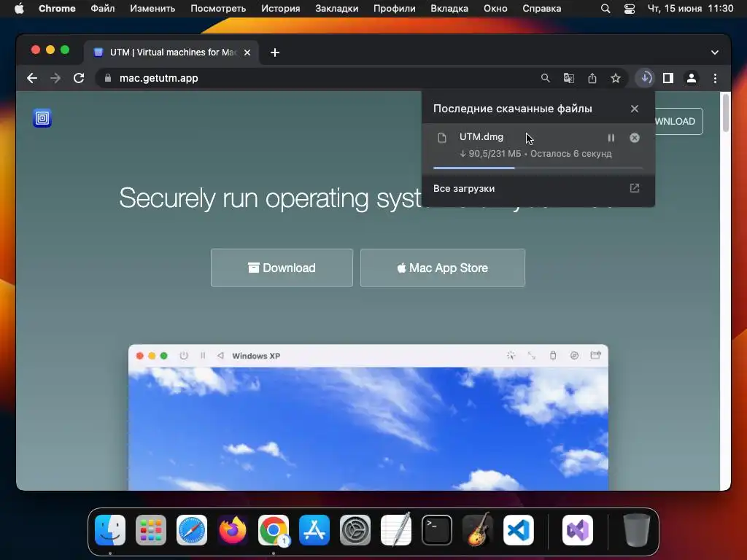Close the recent downloads popup
This screenshot has height=560, width=747.
click(x=634, y=109)
